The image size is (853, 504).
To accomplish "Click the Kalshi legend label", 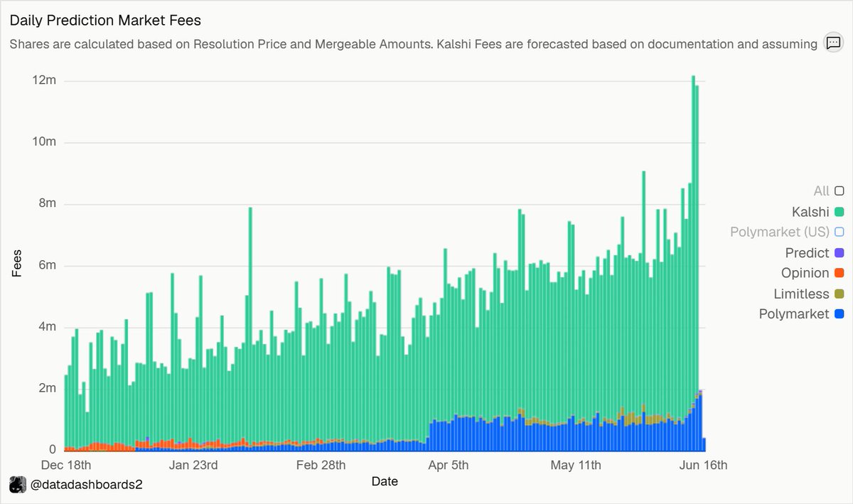I will pyautogui.click(x=810, y=212).
